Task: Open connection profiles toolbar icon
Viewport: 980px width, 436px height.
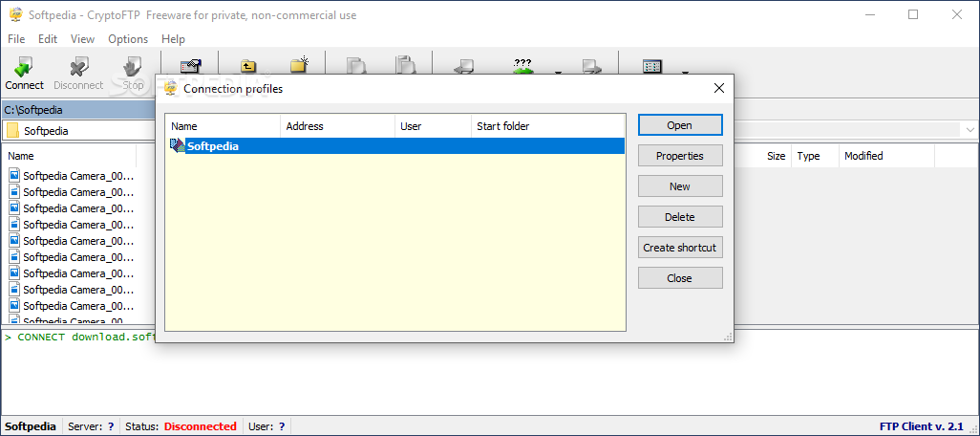Action: click(189, 66)
